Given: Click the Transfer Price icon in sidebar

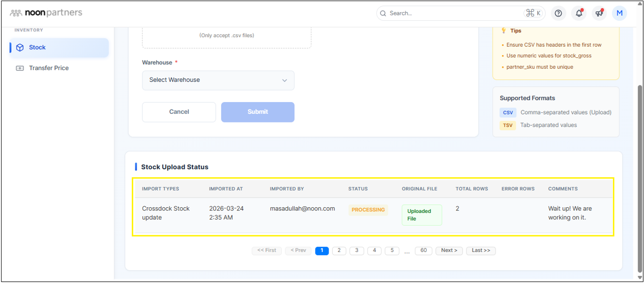Looking at the screenshot, I should coord(20,68).
